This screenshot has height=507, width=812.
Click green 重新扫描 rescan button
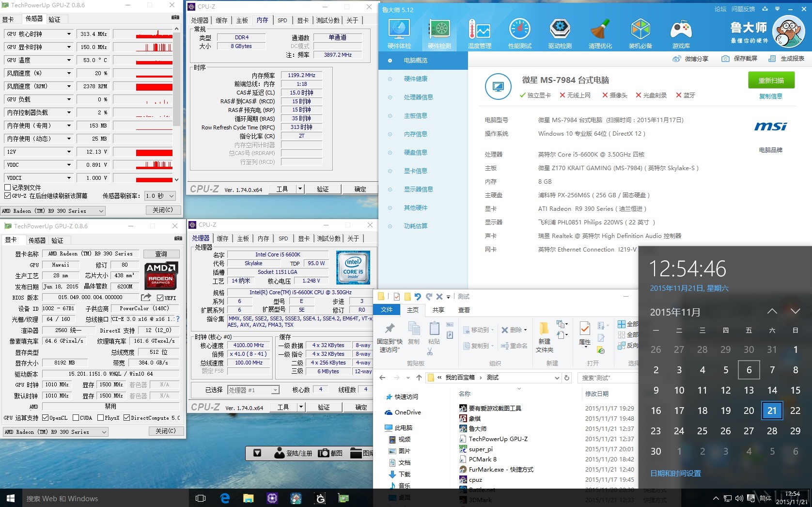pos(771,80)
